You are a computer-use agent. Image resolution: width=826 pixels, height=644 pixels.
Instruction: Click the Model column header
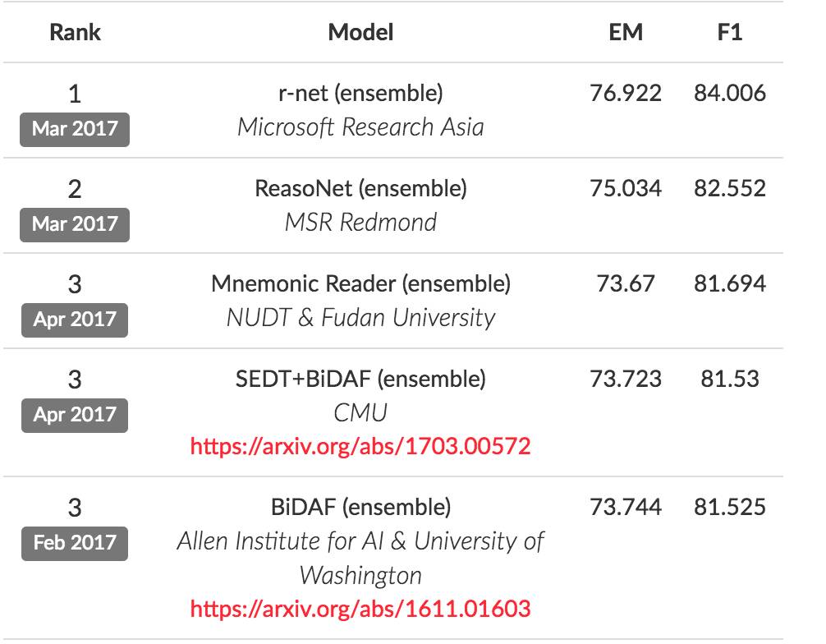360,32
